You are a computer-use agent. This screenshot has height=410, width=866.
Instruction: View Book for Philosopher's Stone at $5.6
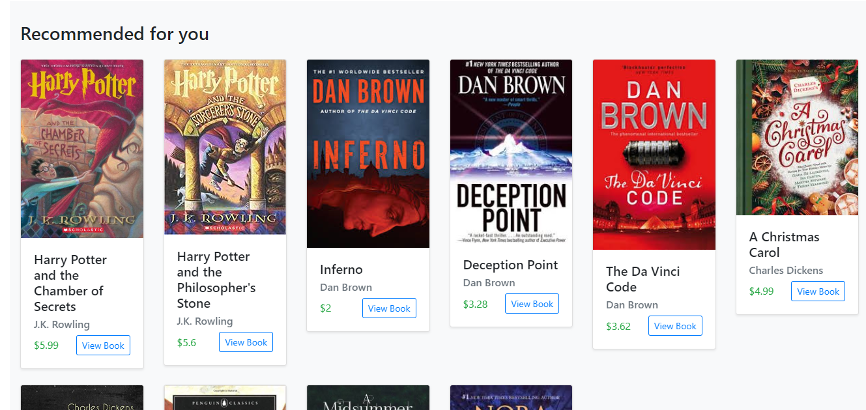click(246, 342)
